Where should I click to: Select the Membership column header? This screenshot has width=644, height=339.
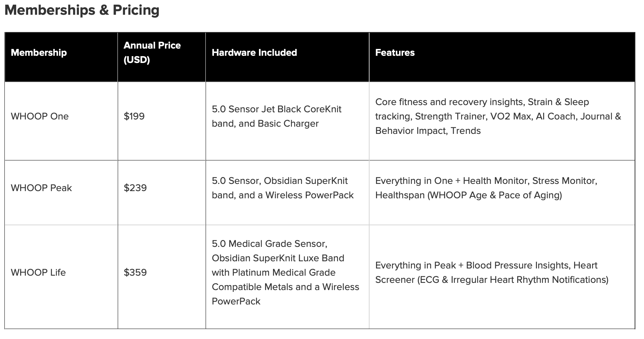pos(39,53)
